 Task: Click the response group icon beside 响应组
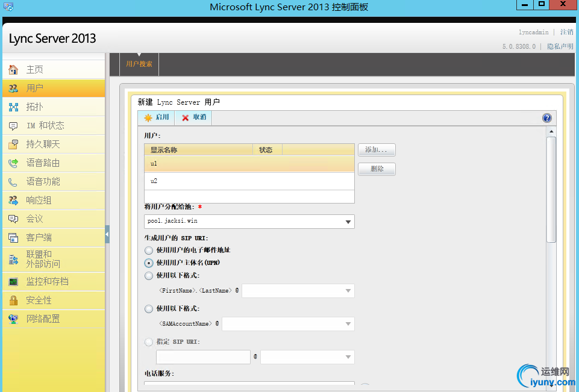pyautogui.click(x=13, y=201)
